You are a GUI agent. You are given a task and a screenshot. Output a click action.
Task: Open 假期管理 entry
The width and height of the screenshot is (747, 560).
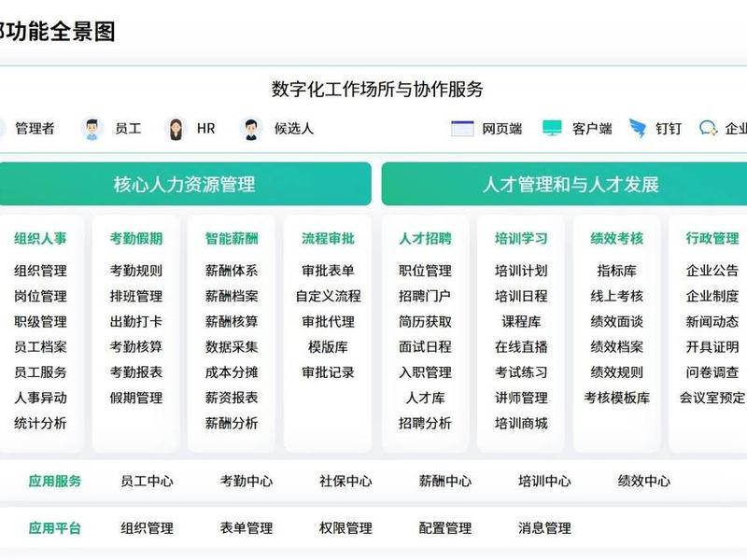(x=136, y=398)
